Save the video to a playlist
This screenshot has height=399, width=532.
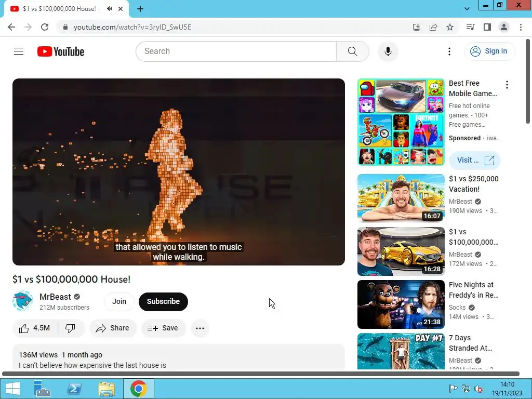pyautogui.click(x=163, y=328)
